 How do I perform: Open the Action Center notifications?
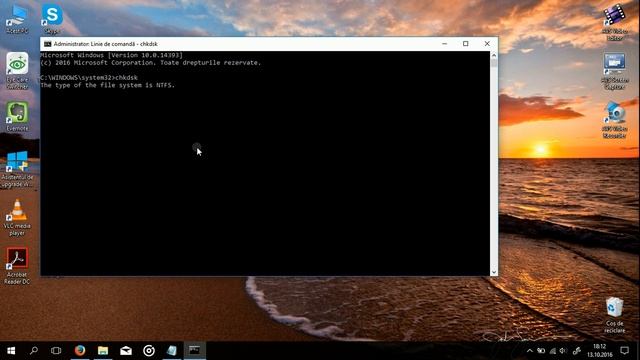coord(624,351)
